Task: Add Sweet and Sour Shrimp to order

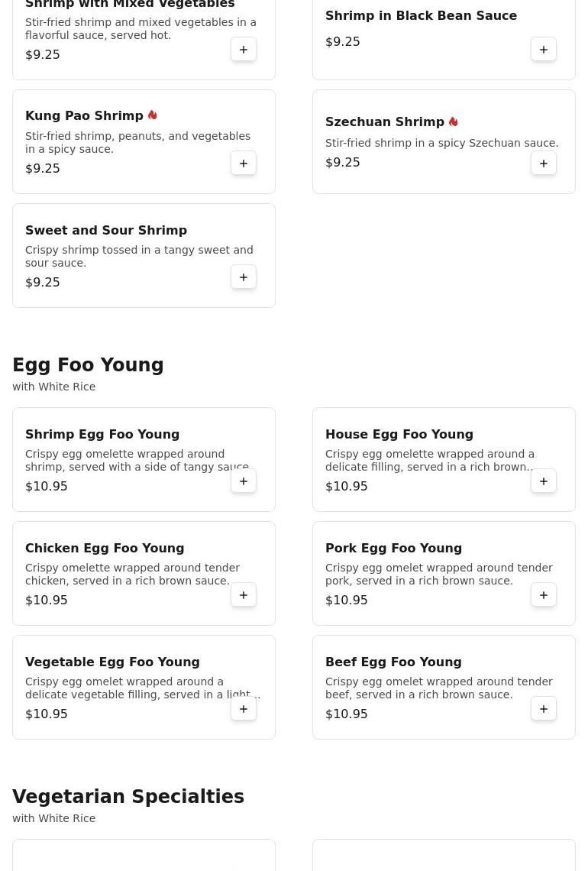Action: tap(244, 277)
